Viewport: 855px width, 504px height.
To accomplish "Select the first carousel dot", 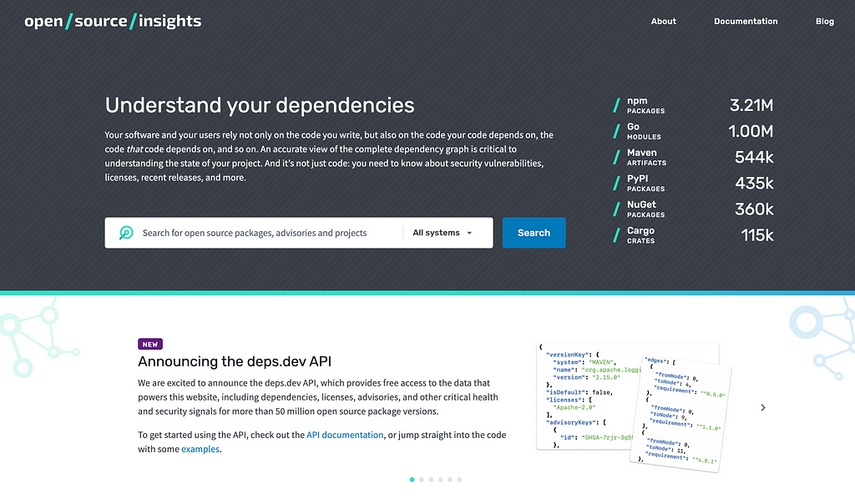I will tap(412, 480).
